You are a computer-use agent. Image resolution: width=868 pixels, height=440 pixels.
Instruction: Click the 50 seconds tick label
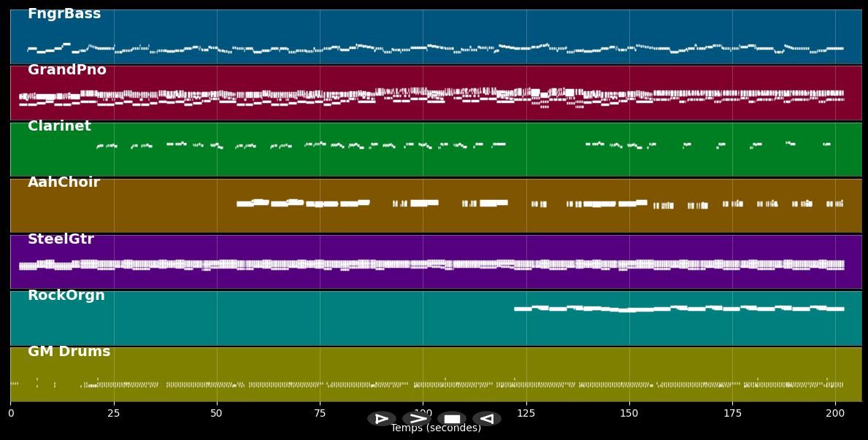(217, 413)
